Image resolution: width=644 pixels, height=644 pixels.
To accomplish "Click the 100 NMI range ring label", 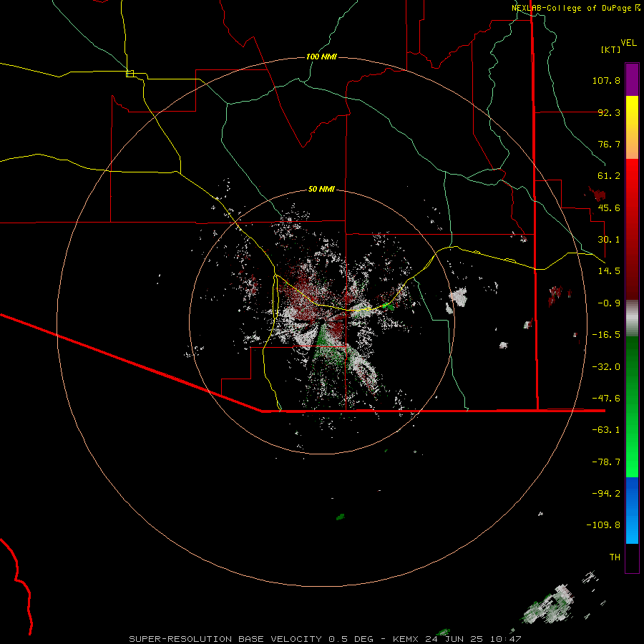I will click(x=321, y=57).
